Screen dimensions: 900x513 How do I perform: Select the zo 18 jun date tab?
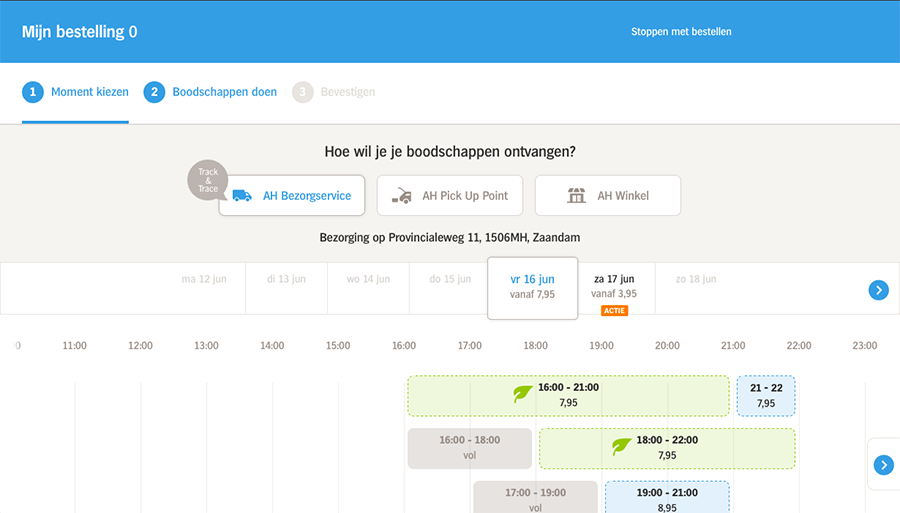(x=696, y=279)
